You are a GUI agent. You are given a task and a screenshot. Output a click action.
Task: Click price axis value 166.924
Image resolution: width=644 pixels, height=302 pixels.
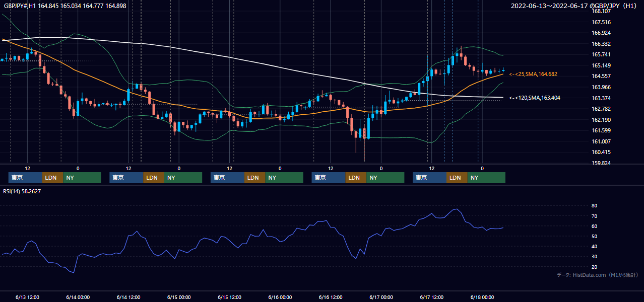coord(601,33)
